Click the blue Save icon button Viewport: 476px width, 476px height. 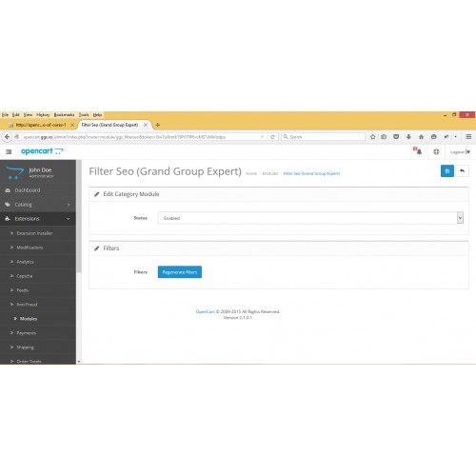[447, 171]
